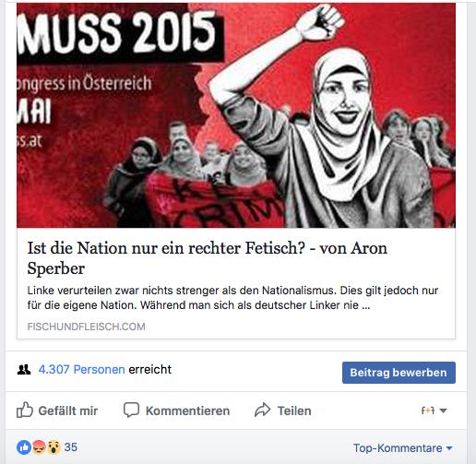The width and height of the screenshot is (476, 464).
Task: Click the small page profile avatar icon
Action: coord(428,410)
